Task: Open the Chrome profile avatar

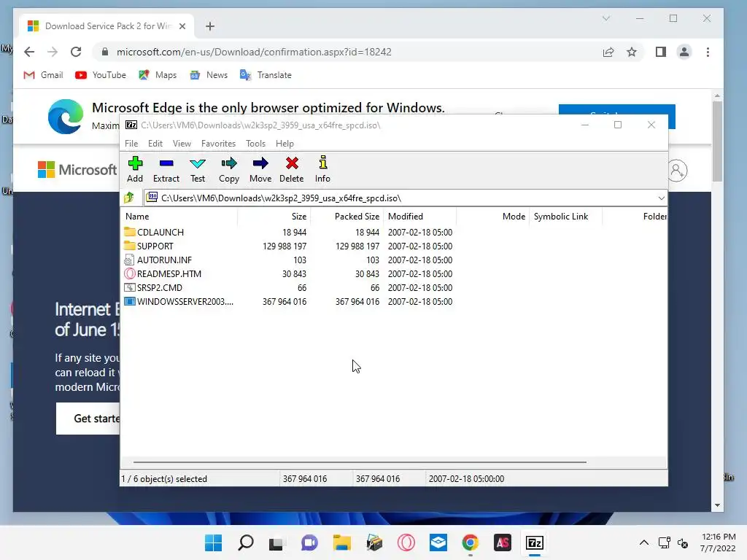Action: tap(684, 52)
